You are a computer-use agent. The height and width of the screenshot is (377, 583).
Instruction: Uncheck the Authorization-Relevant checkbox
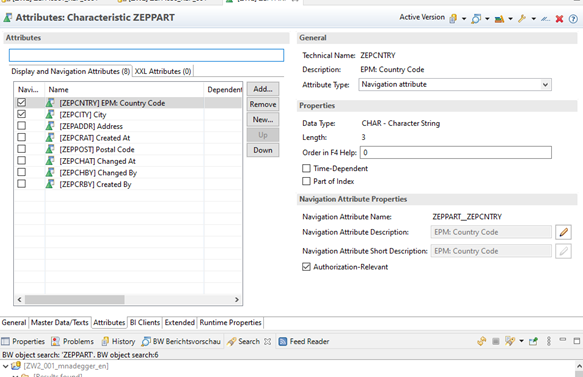pos(306,267)
